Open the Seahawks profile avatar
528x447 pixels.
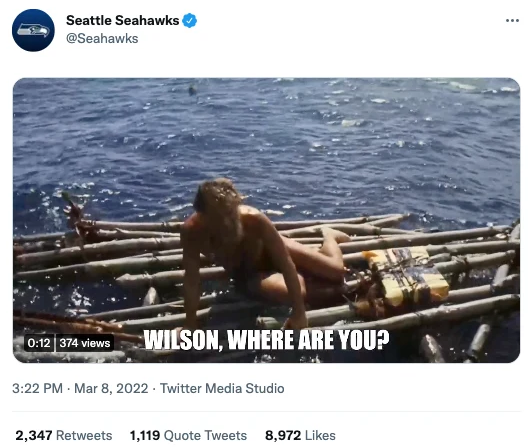pyautogui.click(x=33, y=30)
